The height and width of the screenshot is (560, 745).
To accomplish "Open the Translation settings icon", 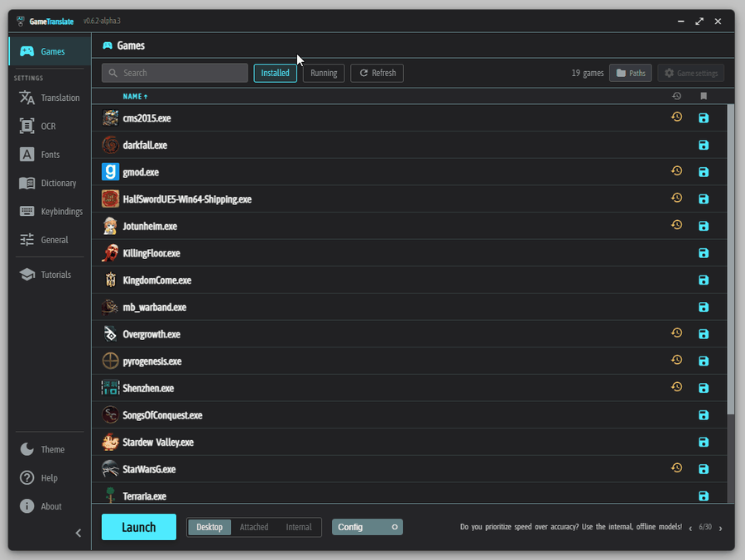I will 26,98.
